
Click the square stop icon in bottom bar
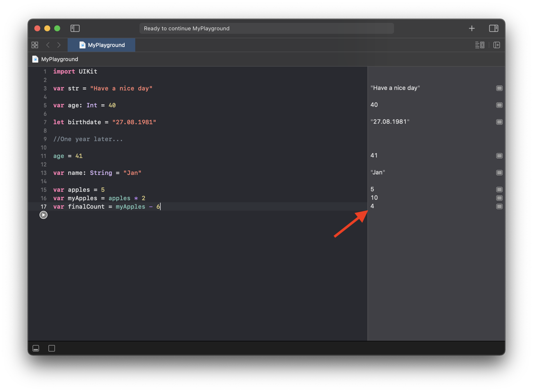coord(52,348)
